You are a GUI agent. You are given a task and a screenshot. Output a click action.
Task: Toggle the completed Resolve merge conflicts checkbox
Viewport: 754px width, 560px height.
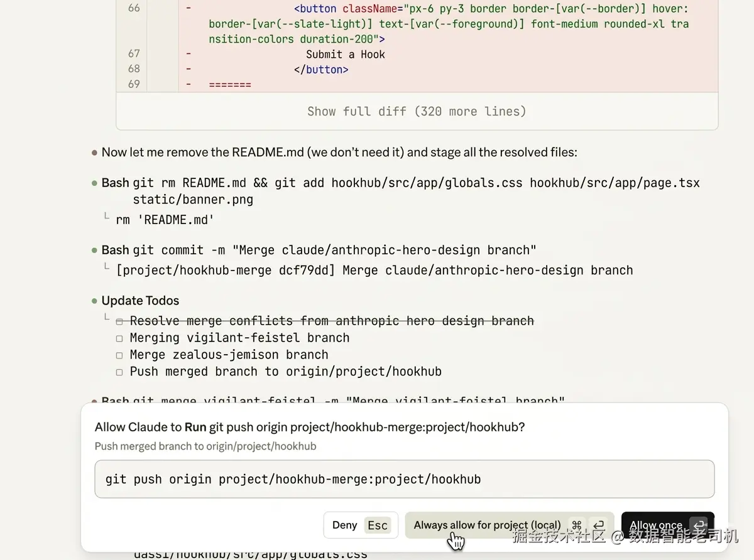[119, 321]
